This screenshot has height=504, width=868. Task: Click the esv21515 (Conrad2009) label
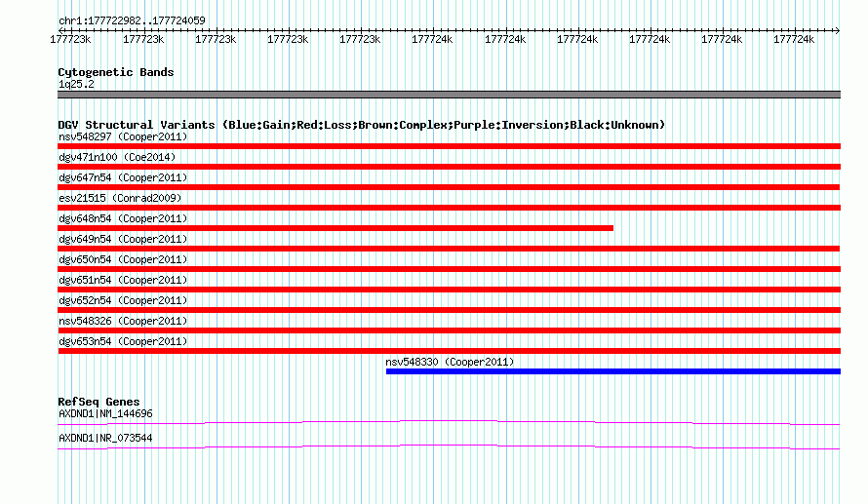120,198
